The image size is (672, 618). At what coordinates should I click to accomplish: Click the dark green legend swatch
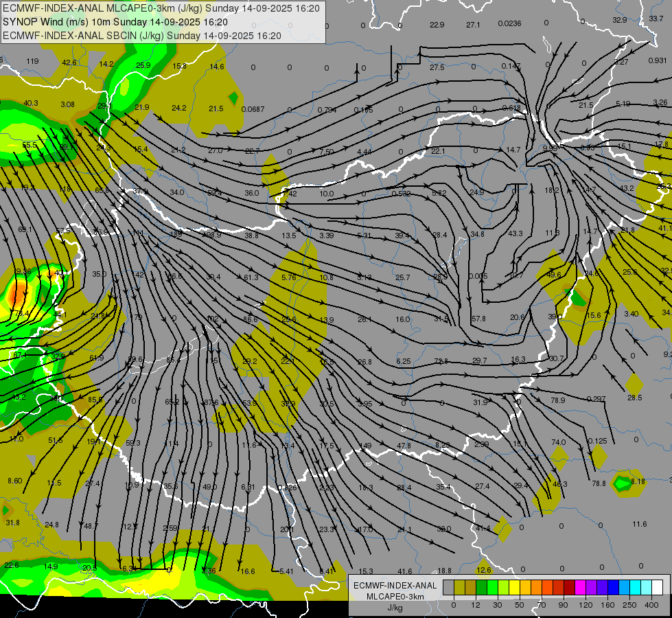[x=482, y=588]
